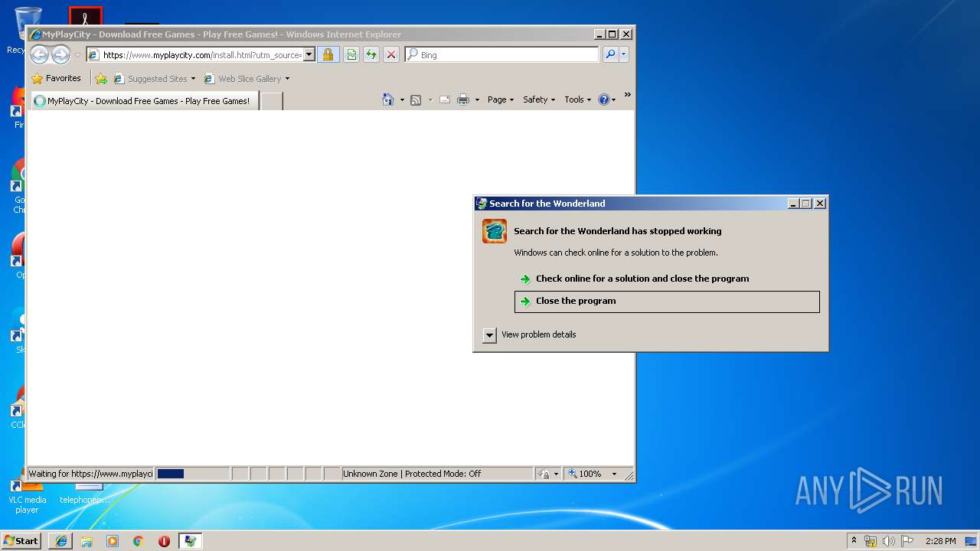This screenshot has width=980, height=551.
Task: Expand the zoom level dropdown arrow
Action: [614, 474]
